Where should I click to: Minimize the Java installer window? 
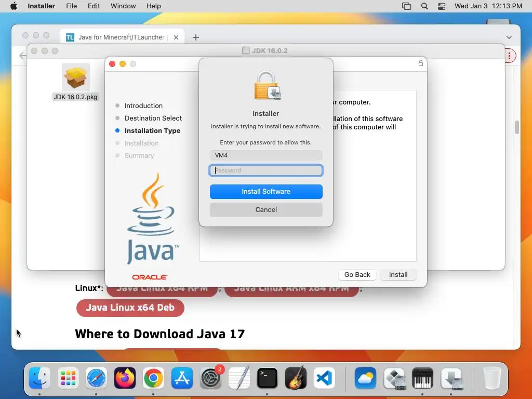click(123, 64)
